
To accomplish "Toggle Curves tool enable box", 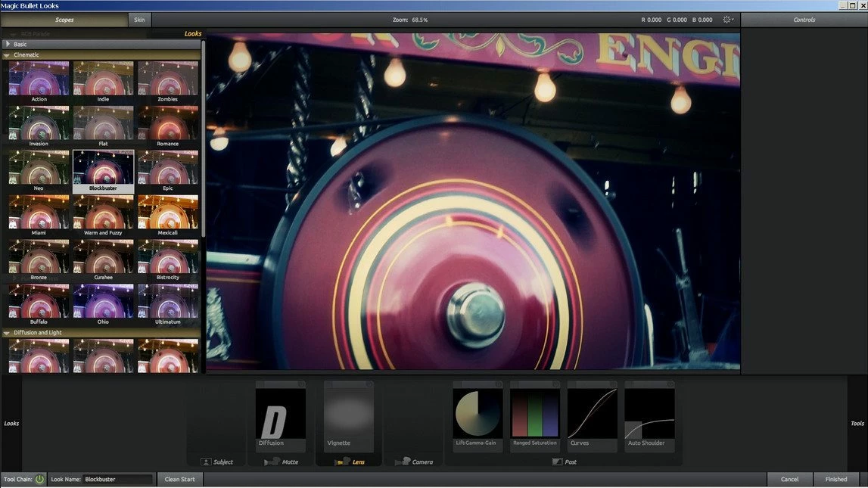I will (x=572, y=384).
